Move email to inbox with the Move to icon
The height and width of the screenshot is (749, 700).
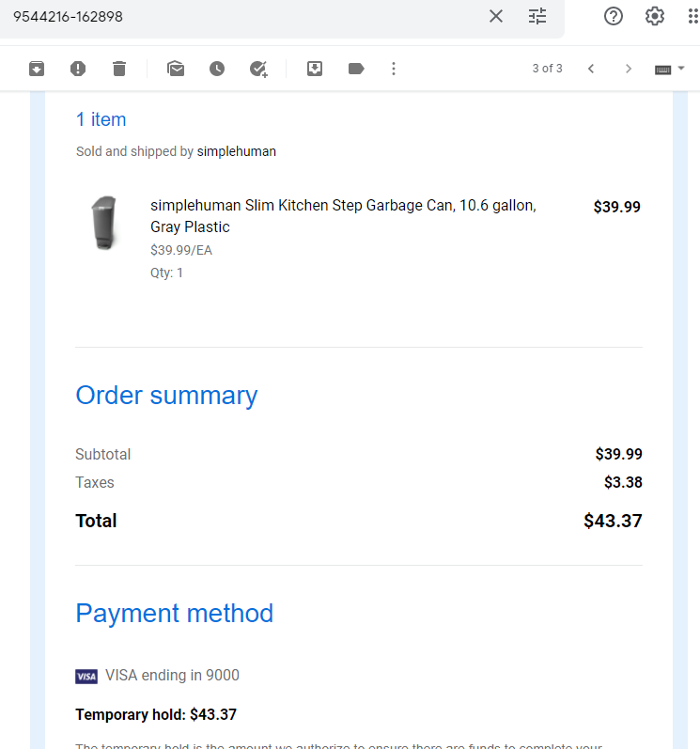click(315, 69)
